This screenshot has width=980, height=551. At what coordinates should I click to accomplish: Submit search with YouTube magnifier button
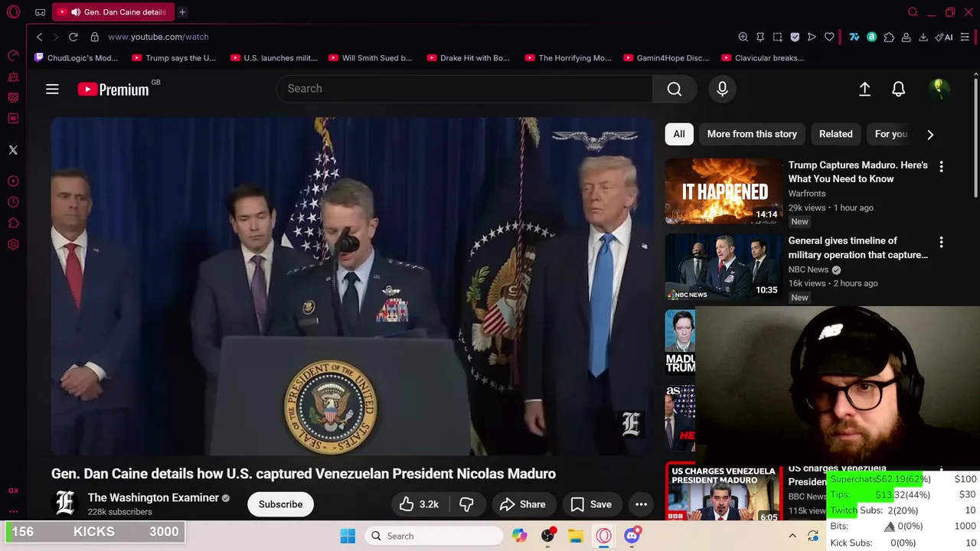tap(675, 89)
